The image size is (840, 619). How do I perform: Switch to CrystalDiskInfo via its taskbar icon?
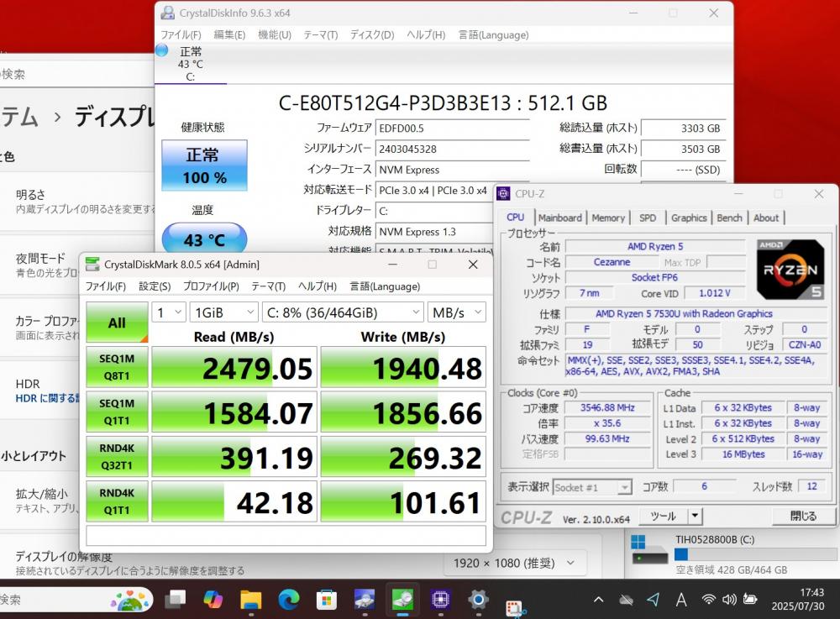365,599
